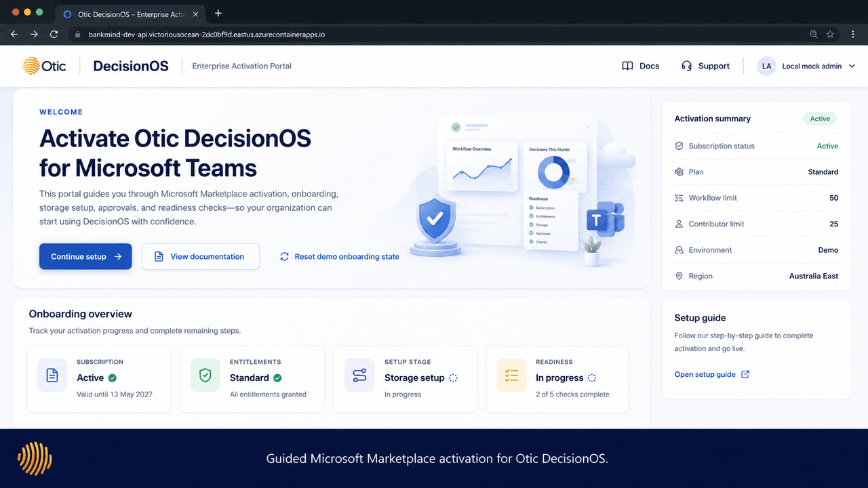Viewport: 868px width, 488px height.
Task: Click the browser address bar URL
Action: (x=206, y=34)
